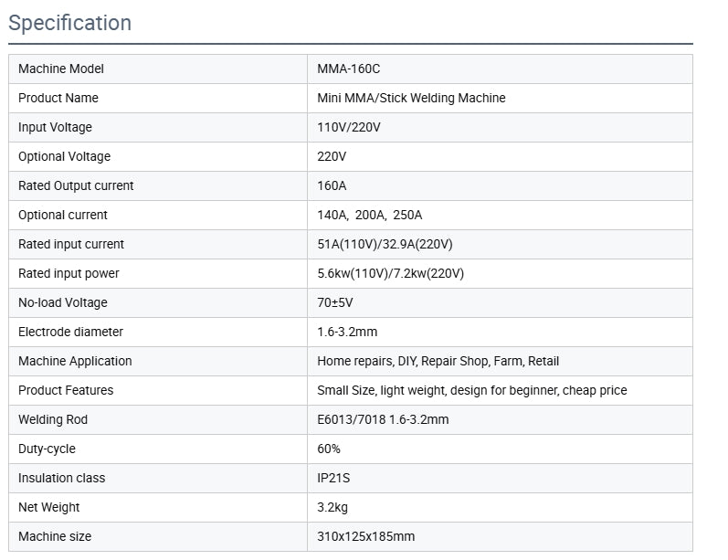The width and height of the screenshot is (728, 560).
Task: Click the 110V/220V input voltage value
Action: click(x=349, y=127)
